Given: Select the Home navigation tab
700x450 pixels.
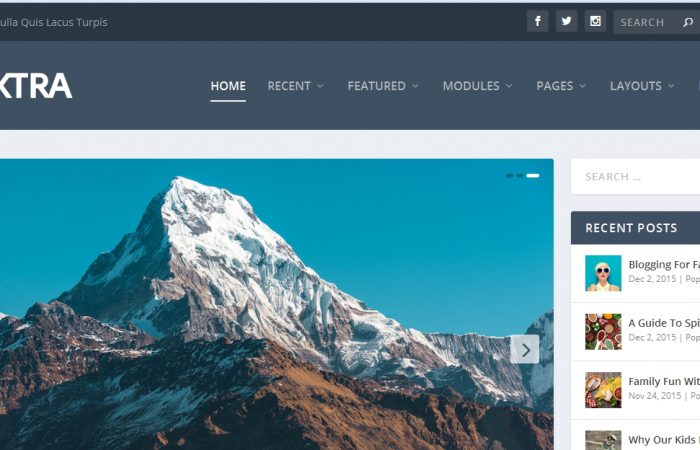Looking at the screenshot, I should point(228,86).
